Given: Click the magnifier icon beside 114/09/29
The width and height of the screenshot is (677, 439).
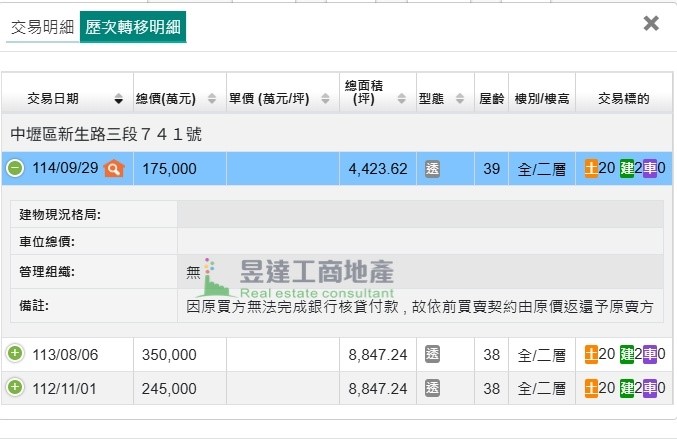Looking at the screenshot, I should [114, 169].
